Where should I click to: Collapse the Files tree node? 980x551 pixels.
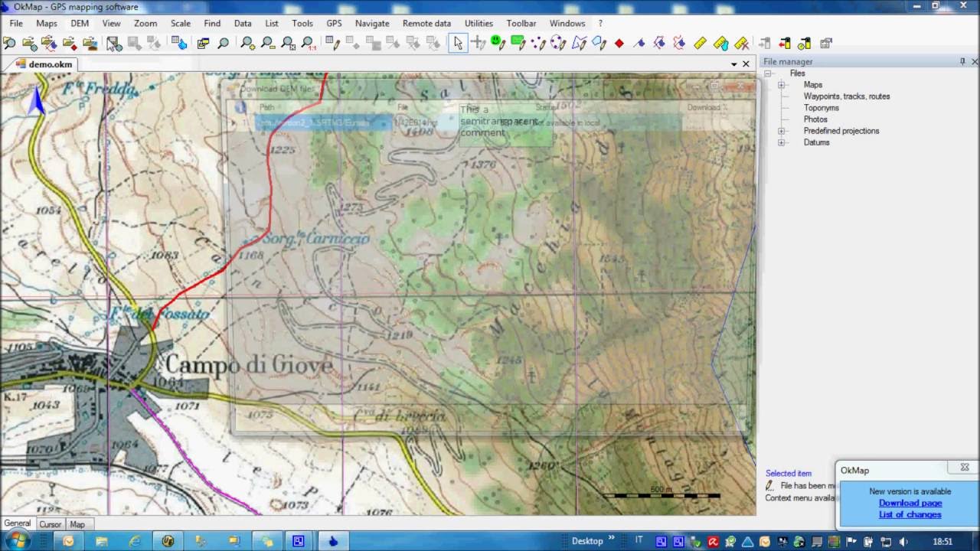[x=769, y=73]
